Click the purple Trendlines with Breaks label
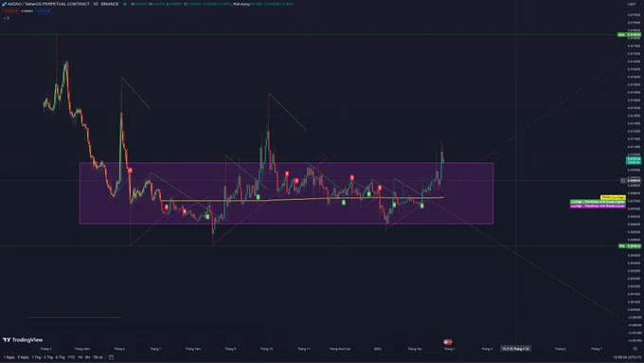 tap(598, 206)
